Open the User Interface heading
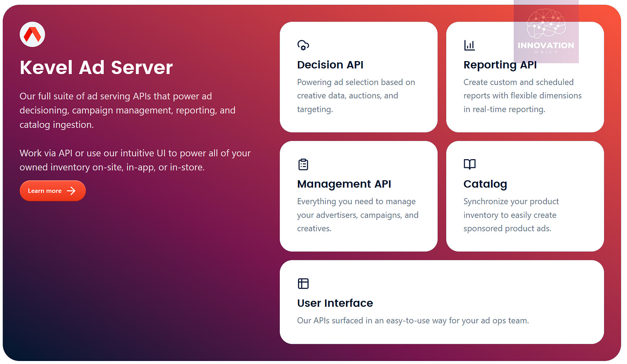The image size is (627, 364). [335, 303]
